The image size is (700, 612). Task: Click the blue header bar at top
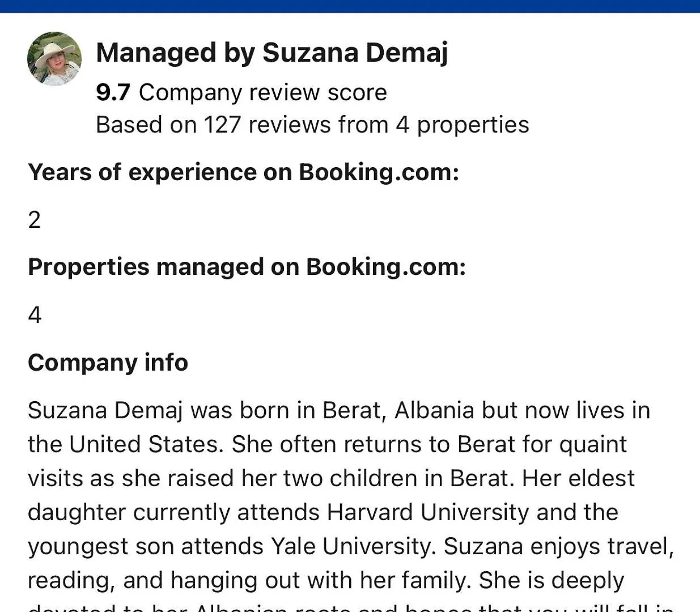point(350,6)
